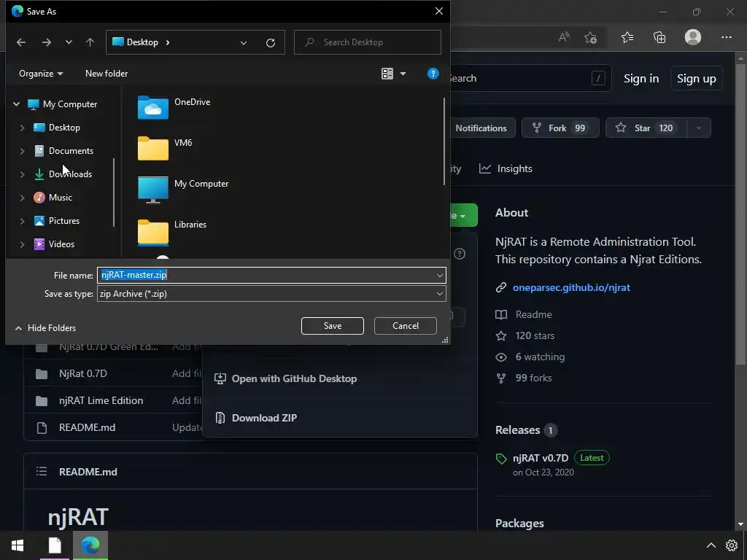The height and width of the screenshot is (560, 747).
Task: Open the njRAT v0.7D release
Action: [541, 458]
